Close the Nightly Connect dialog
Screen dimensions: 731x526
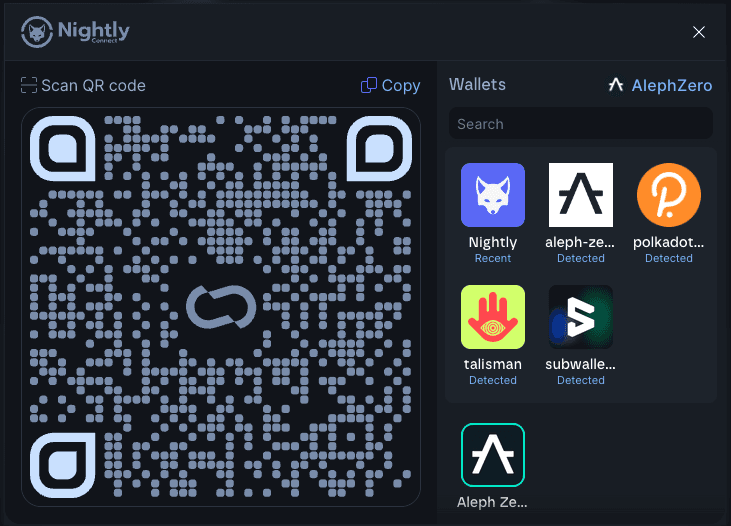click(698, 32)
